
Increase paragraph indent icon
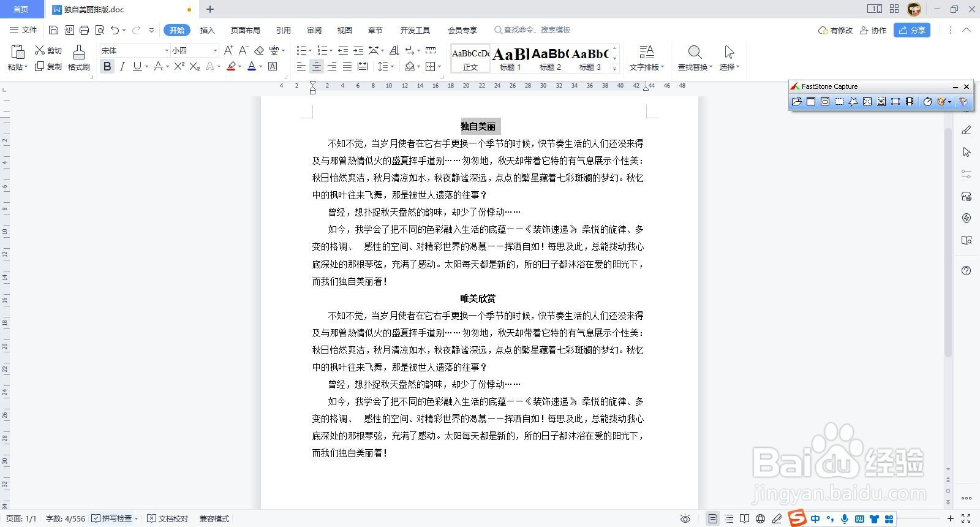click(x=358, y=50)
